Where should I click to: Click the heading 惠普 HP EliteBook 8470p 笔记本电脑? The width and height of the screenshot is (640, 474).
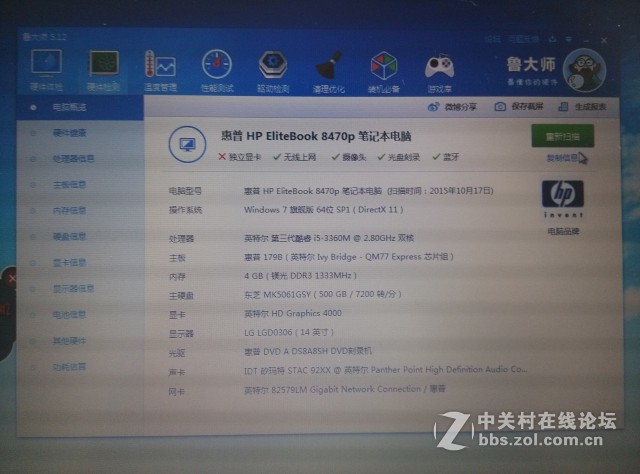click(316, 136)
